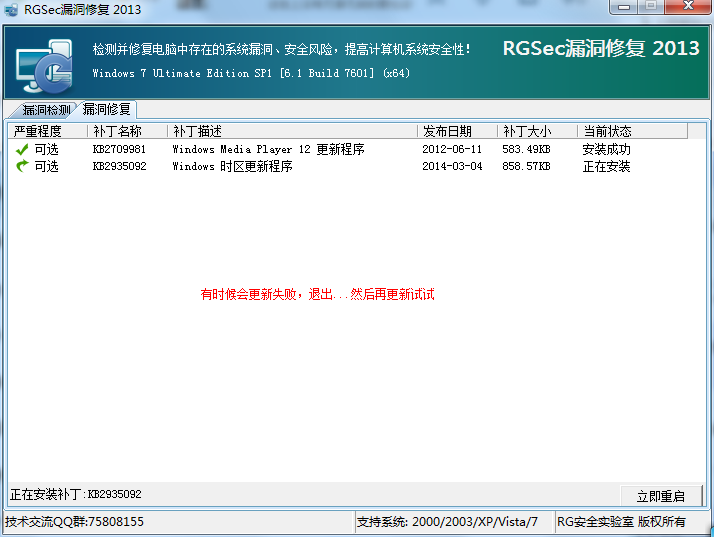Click 可选 severity in KB2935092 row

pos(46,166)
